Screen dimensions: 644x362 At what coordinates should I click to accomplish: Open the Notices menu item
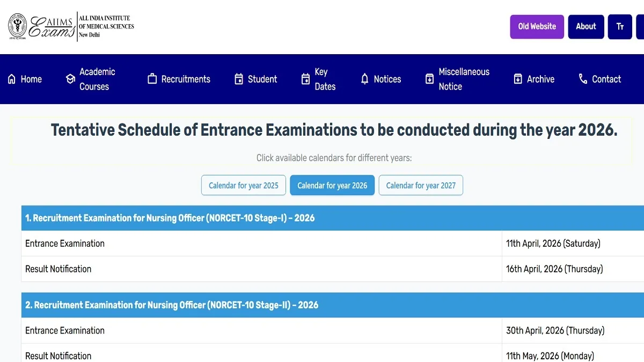click(x=387, y=79)
